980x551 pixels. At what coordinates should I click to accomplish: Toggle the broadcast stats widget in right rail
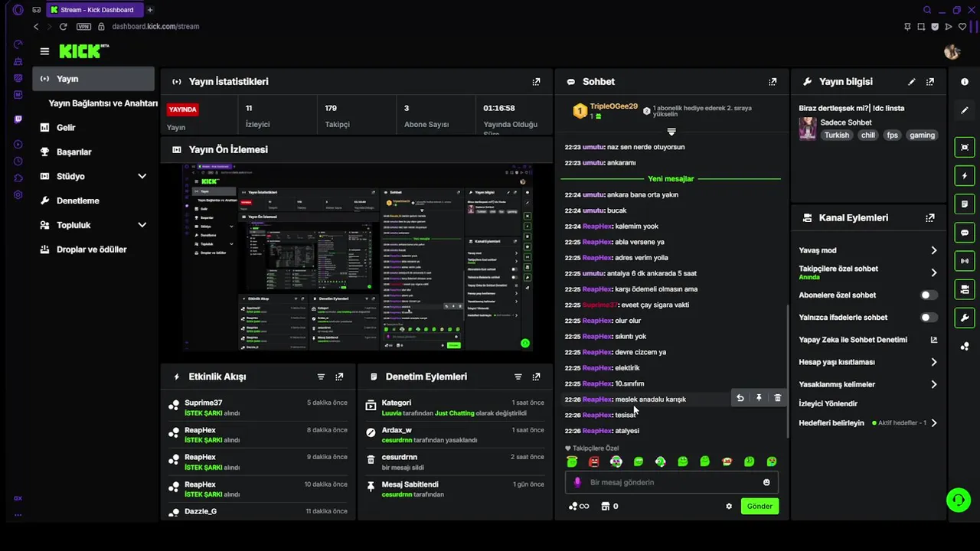(964, 261)
